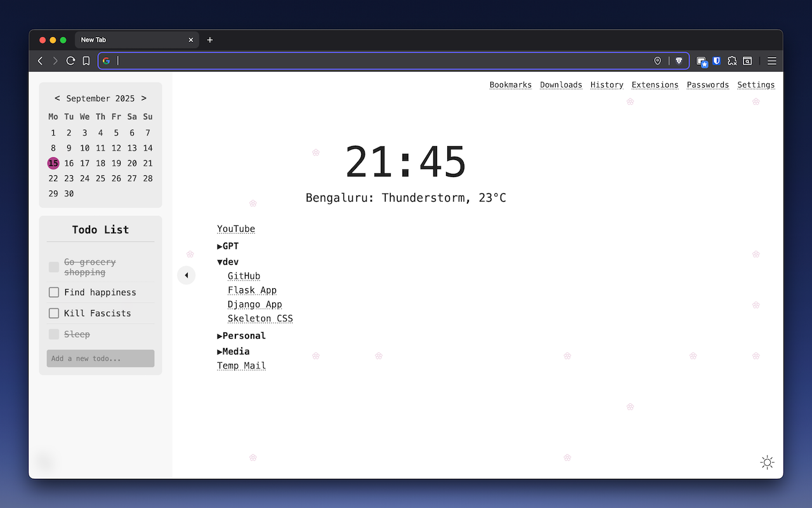Image resolution: width=812 pixels, height=508 pixels.
Task: Open the Passwords link
Action: click(x=708, y=85)
